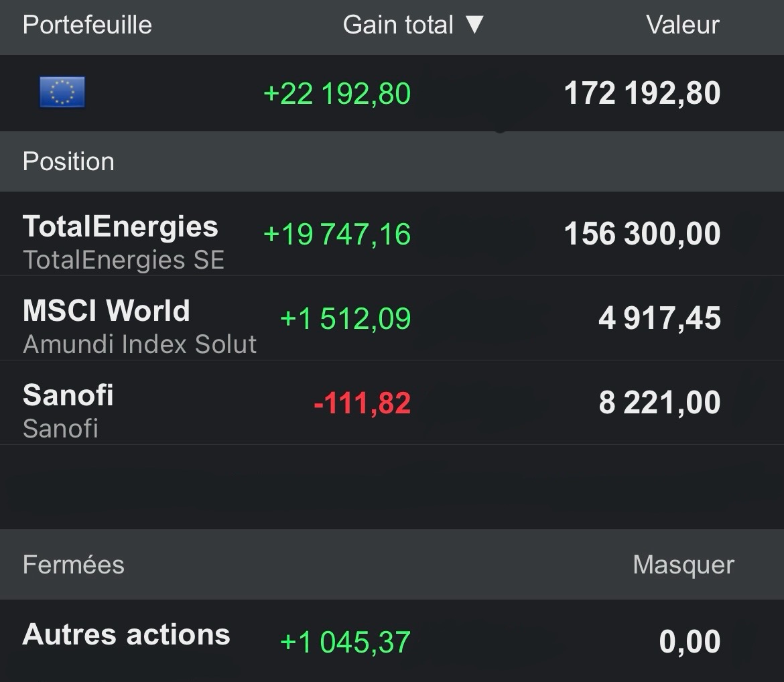This screenshot has height=682, width=784.
Task: Open the Sanofi position row
Action: point(392,403)
